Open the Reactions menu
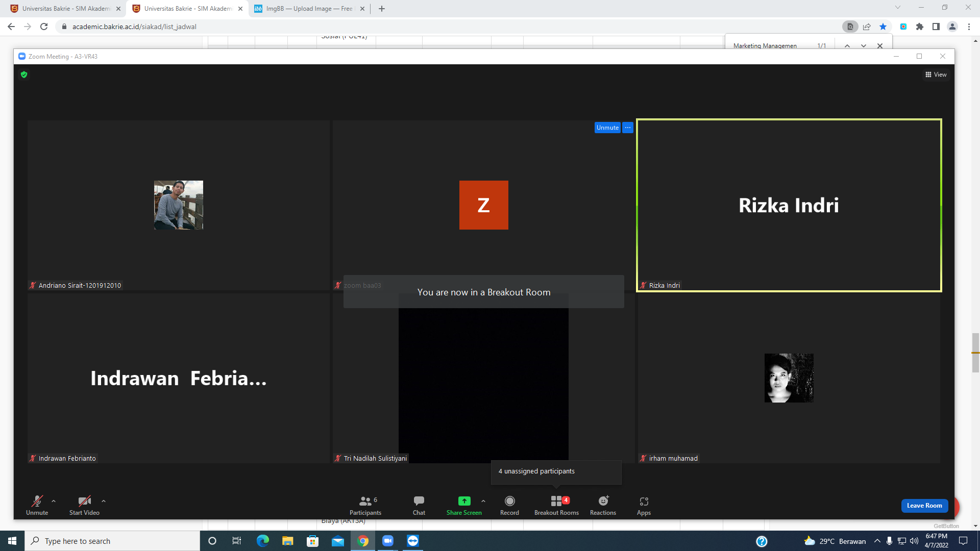 click(603, 505)
